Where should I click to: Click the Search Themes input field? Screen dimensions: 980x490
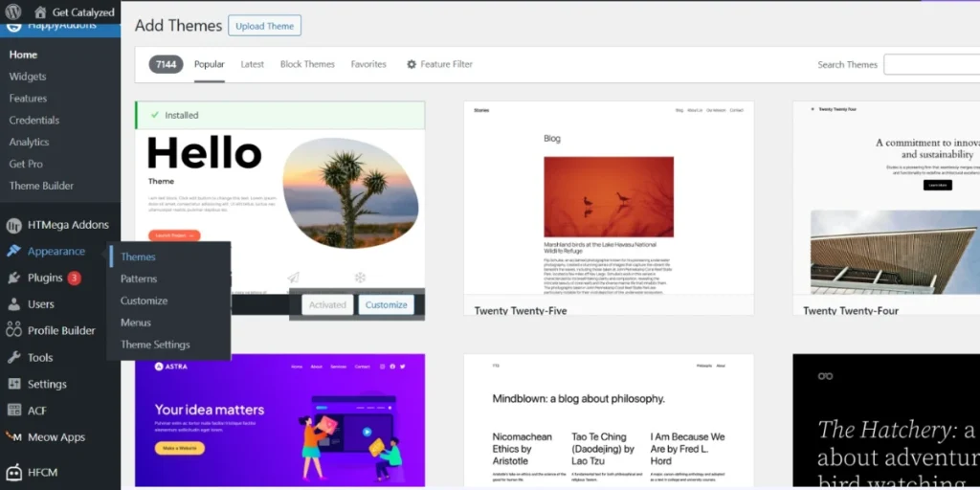pyautogui.click(x=931, y=64)
